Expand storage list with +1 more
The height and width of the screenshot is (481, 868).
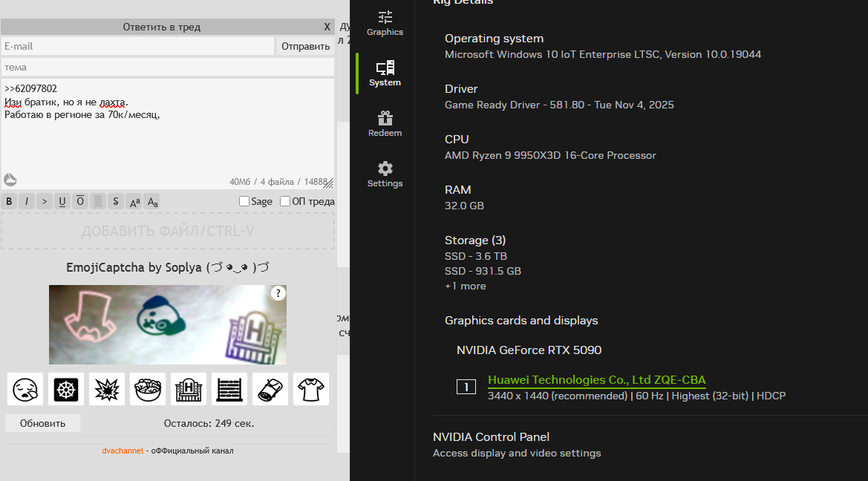coord(466,287)
